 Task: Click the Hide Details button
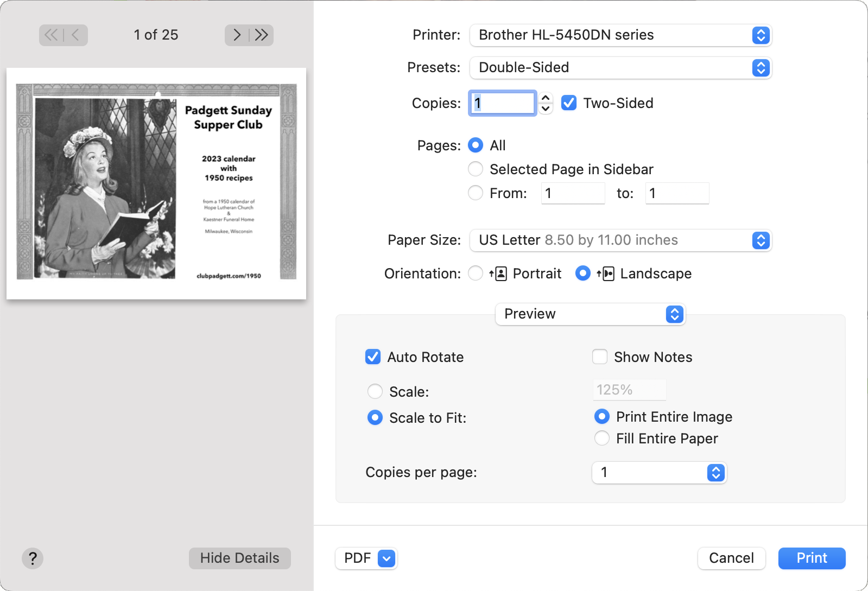(239, 558)
